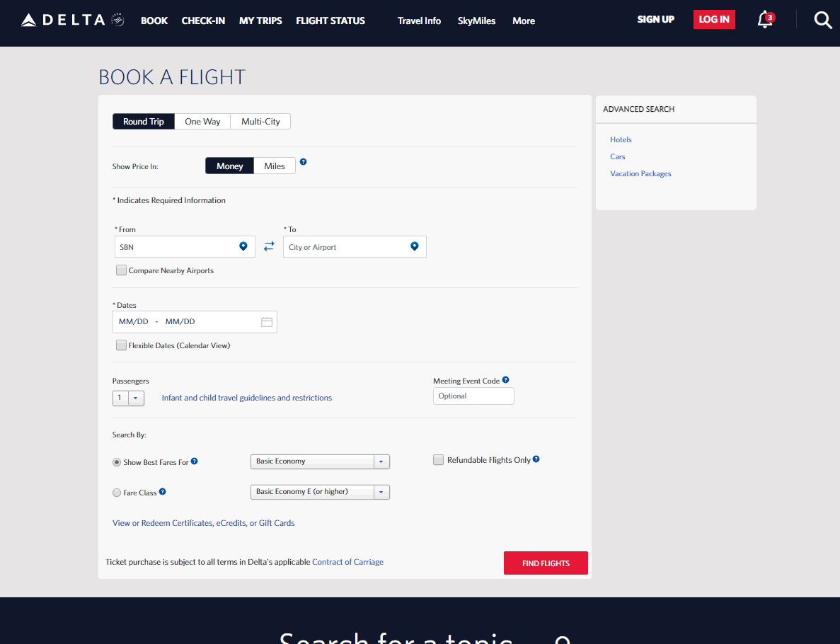Open the CHECK-IN menu

point(203,21)
